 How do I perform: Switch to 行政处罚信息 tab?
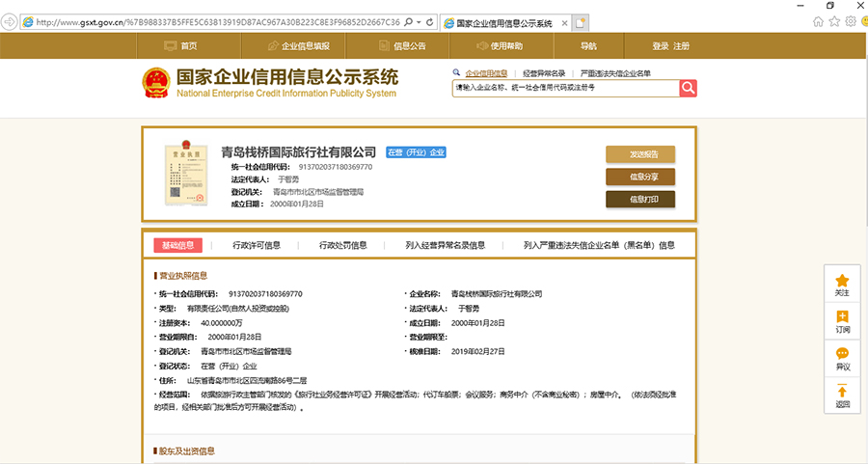coord(342,245)
